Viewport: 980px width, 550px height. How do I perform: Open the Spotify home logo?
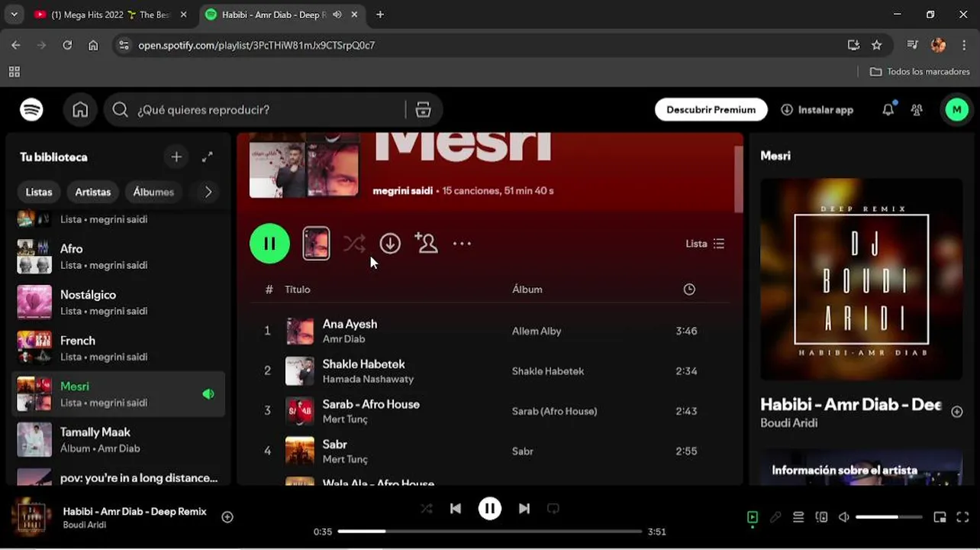pyautogui.click(x=31, y=110)
